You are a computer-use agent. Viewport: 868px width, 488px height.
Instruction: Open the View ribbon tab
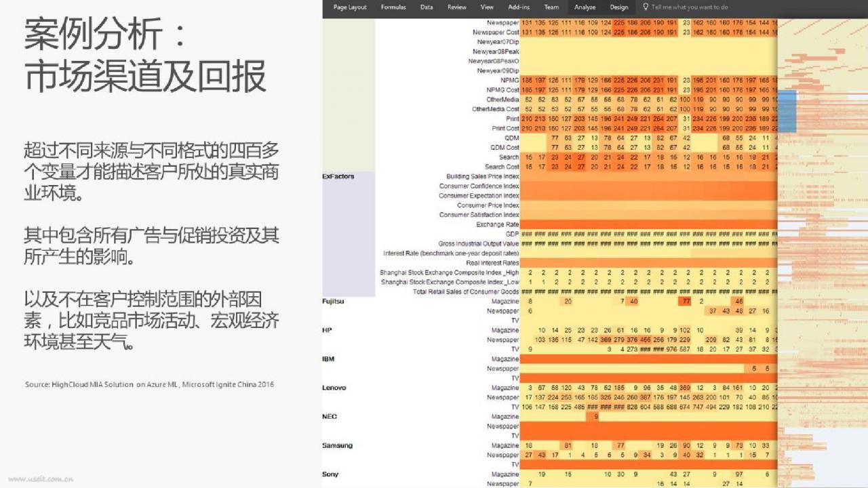[487, 7]
